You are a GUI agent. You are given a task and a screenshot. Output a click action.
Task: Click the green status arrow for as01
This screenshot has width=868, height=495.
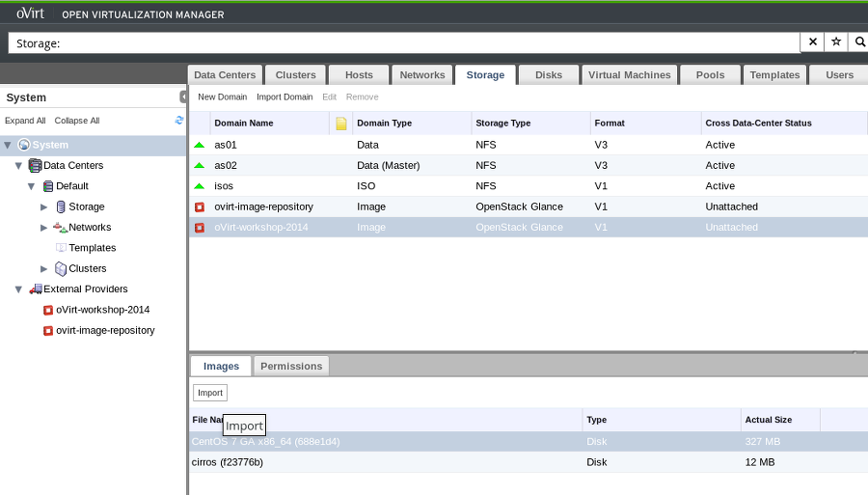[200, 145]
